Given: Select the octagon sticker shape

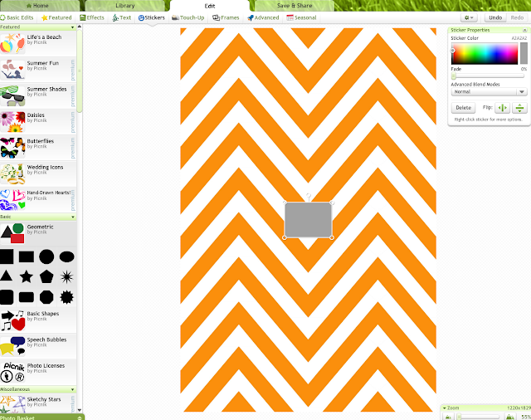Looking at the screenshot, I should (x=46, y=297).
